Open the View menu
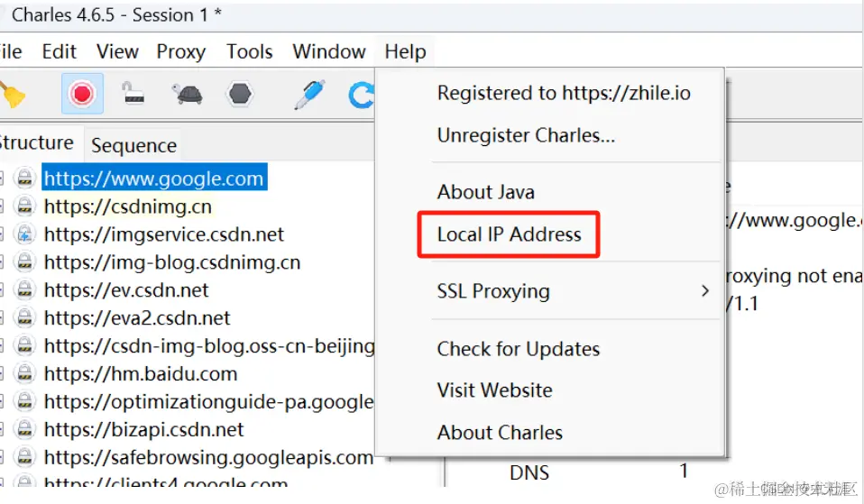Viewport: 864px width, 504px height. [x=117, y=51]
